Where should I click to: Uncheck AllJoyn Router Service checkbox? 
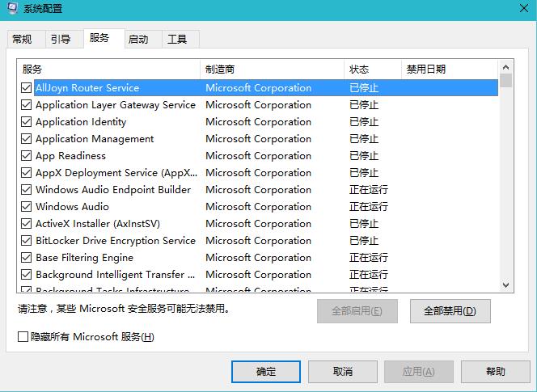[27, 88]
